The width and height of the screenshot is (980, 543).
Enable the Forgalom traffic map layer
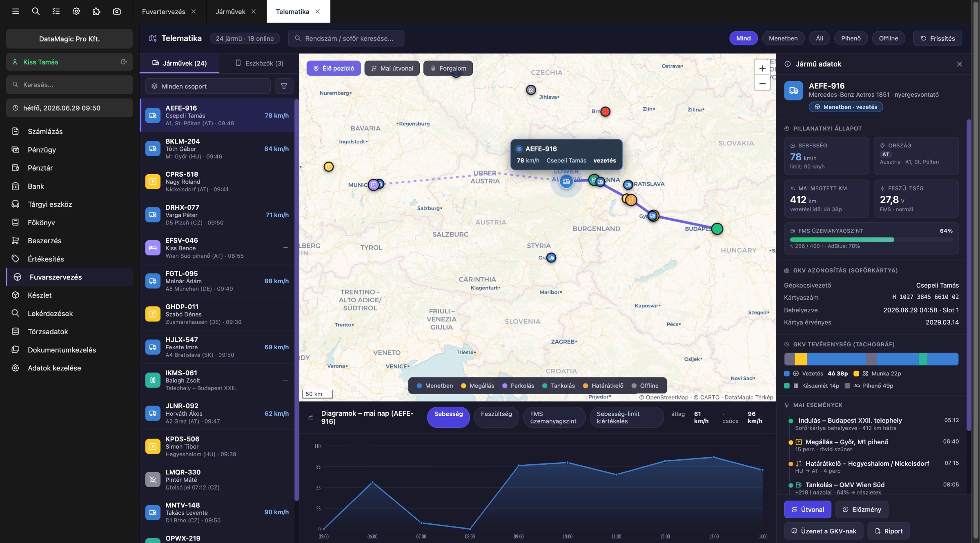coord(448,68)
